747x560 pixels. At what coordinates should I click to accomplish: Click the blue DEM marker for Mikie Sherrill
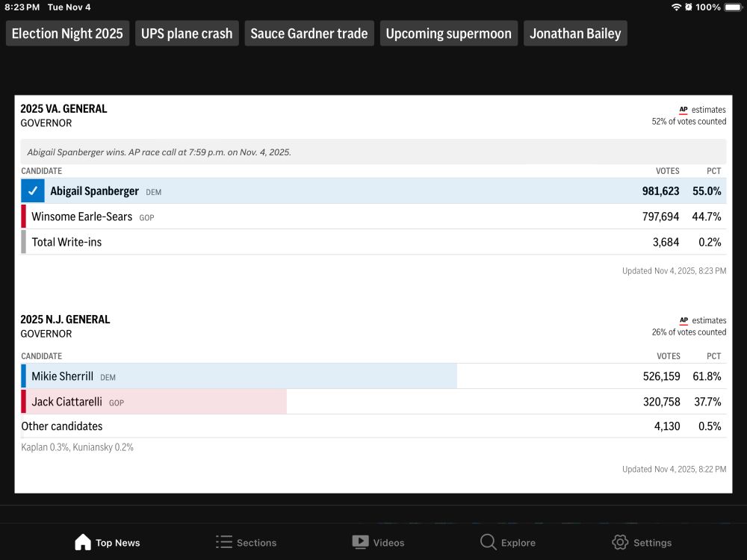coord(23,376)
